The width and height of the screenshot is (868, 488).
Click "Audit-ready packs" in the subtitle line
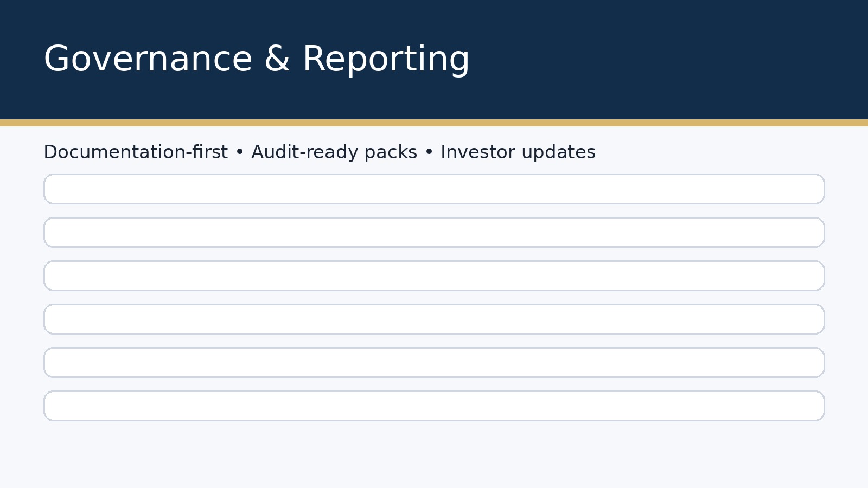pos(334,152)
